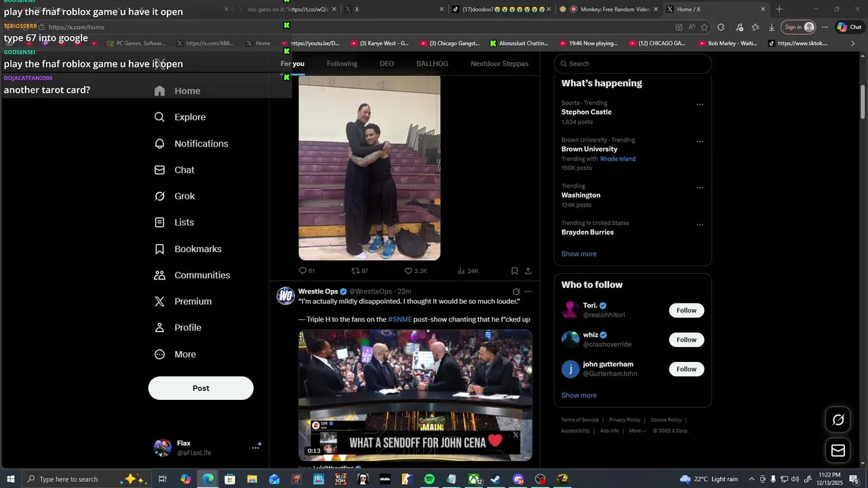The width and height of the screenshot is (868, 488).
Task: Click the Rhode Island trending link
Action: pyautogui.click(x=618, y=159)
